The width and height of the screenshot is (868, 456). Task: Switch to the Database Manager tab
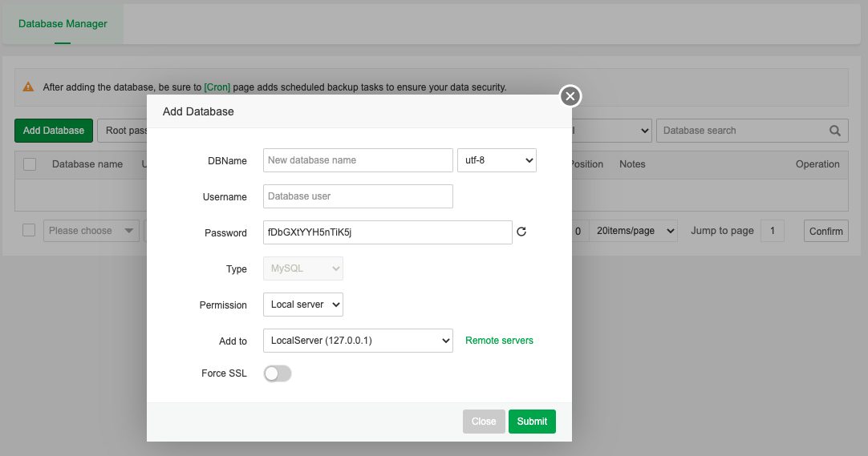pos(63,24)
